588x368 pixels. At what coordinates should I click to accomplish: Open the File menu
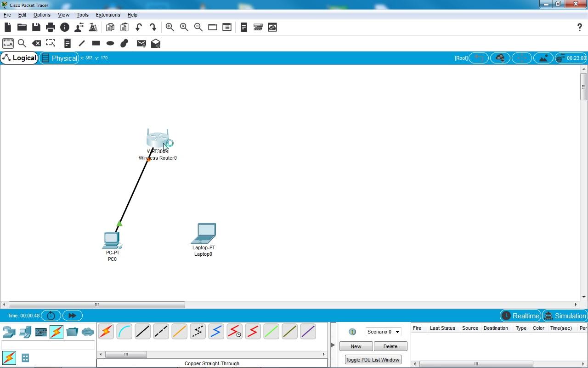pos(7,15)
